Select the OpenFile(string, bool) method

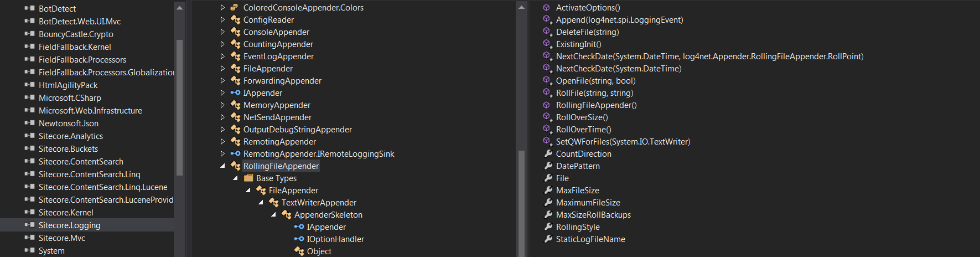(x=595, y=81)
